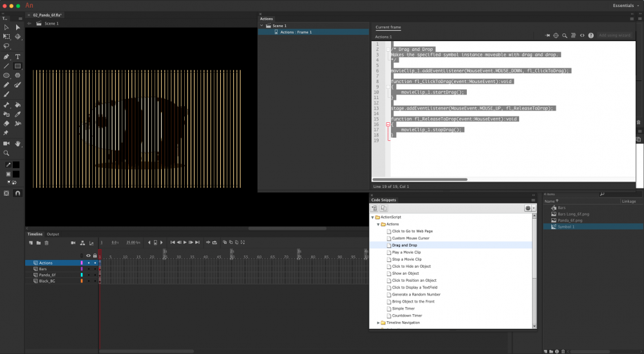Image resolution: width=644 pixels, height=354 pixels.
Task: Collapse Scene 1 in Actions tree
Action: pyautogui.click(x=261, y=26)
